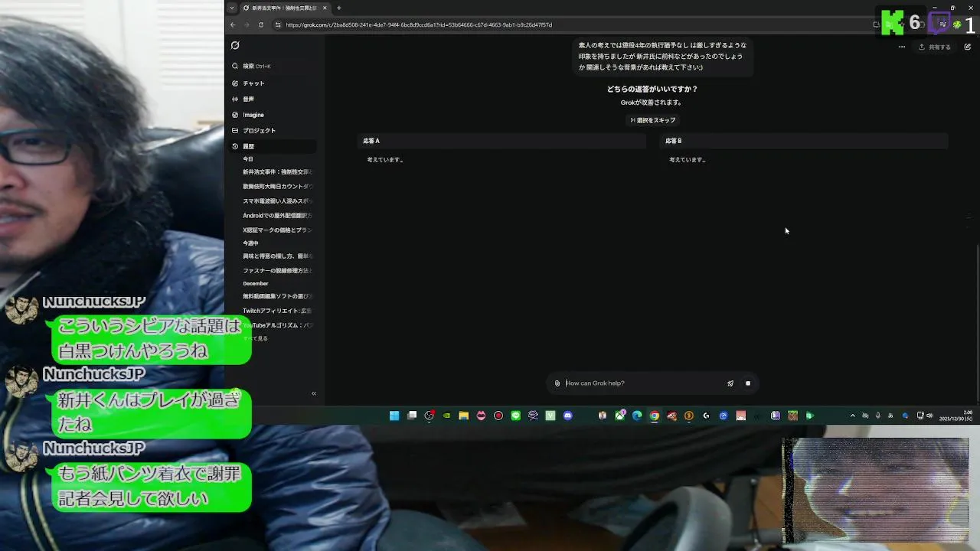Click the rocket mode icon in the prompt box
Viewport: 980px width, 551px height.
[730, 383]
